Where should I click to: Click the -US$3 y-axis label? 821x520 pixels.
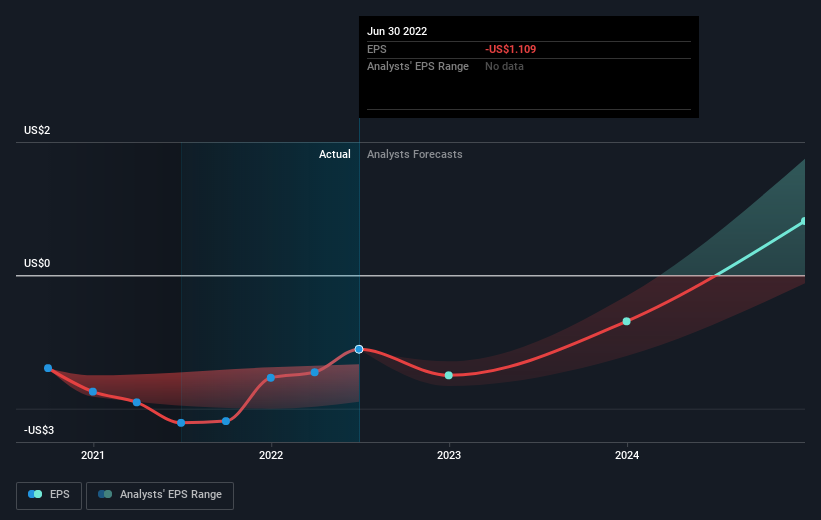pyautogui.click(x=39, y=430)
